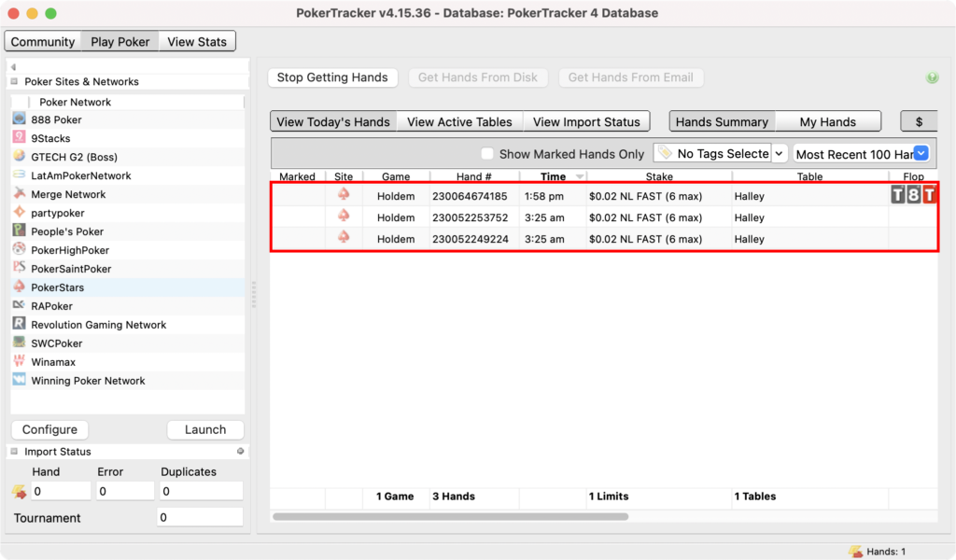Click the Stake column header

coord(659,176)
